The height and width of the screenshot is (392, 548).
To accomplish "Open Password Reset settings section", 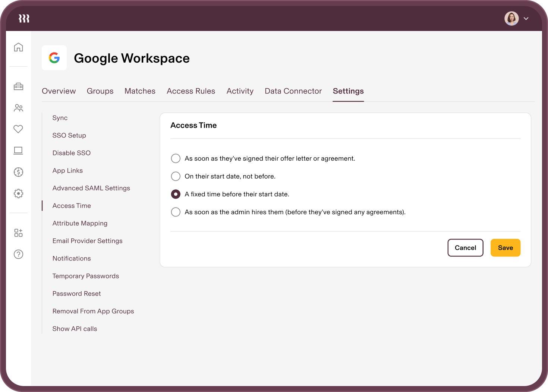I will tap(77, 294).
